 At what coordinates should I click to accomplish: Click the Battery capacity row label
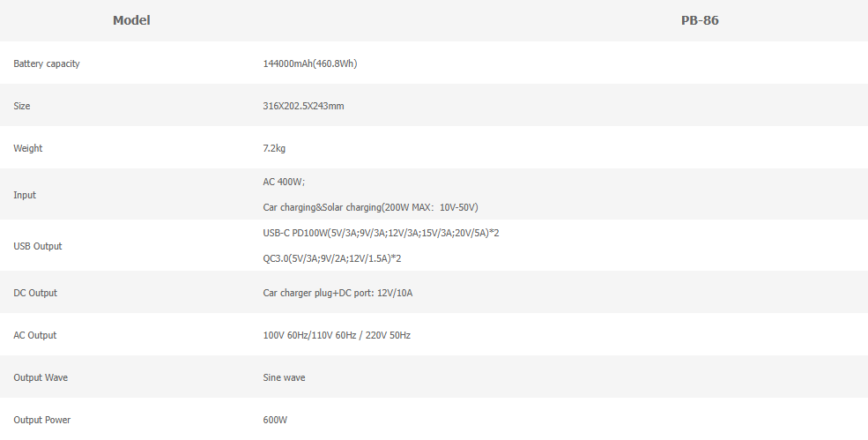47,63
